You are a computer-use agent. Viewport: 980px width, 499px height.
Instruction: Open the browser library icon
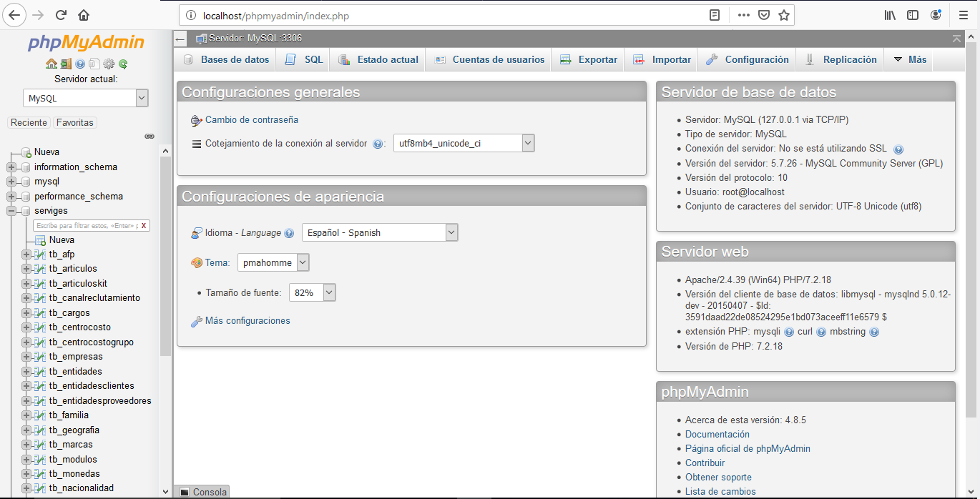point(891,14)
